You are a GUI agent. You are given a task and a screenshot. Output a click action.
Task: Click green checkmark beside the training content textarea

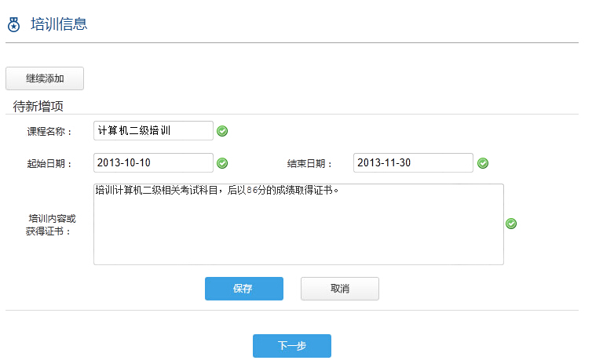pyautogui.click(x=511, y=224)
